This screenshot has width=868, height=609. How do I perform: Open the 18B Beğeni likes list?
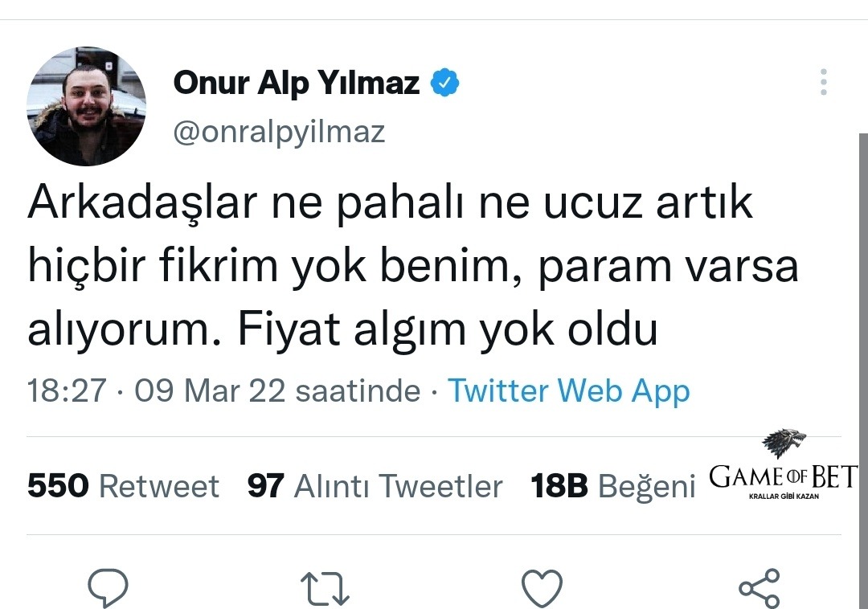coord(612,486)
